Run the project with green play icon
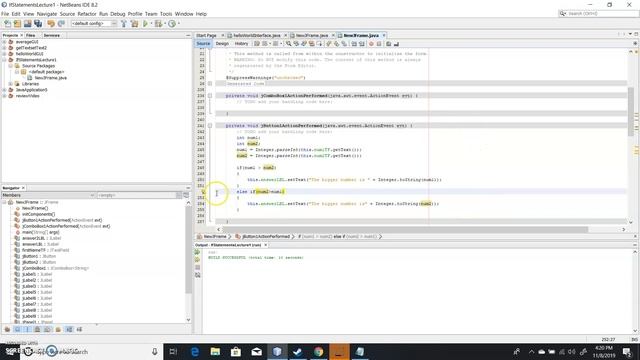This screenshot has width=640, height=360. pyautogui.click(x=145, y=24)
